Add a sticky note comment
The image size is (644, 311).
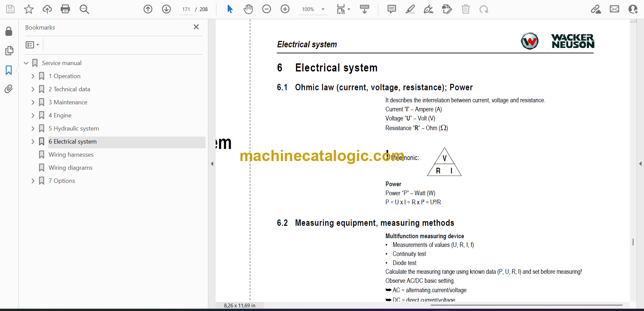point(391,9)
